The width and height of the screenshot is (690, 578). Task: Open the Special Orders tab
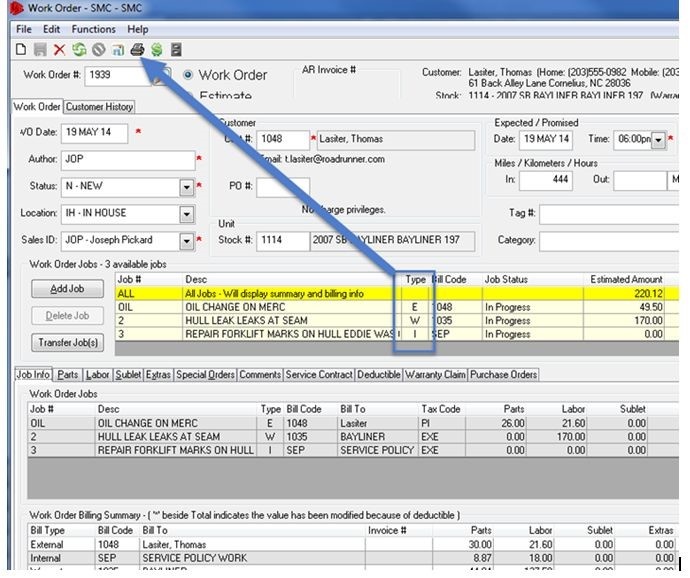click(205, 375)
